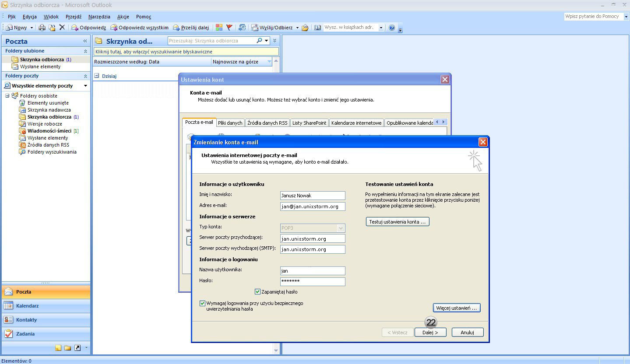This screenshot has width=630, height=364.
Task: Click Testuj ustawienia konta button
Action: click(x=398, y=222)
